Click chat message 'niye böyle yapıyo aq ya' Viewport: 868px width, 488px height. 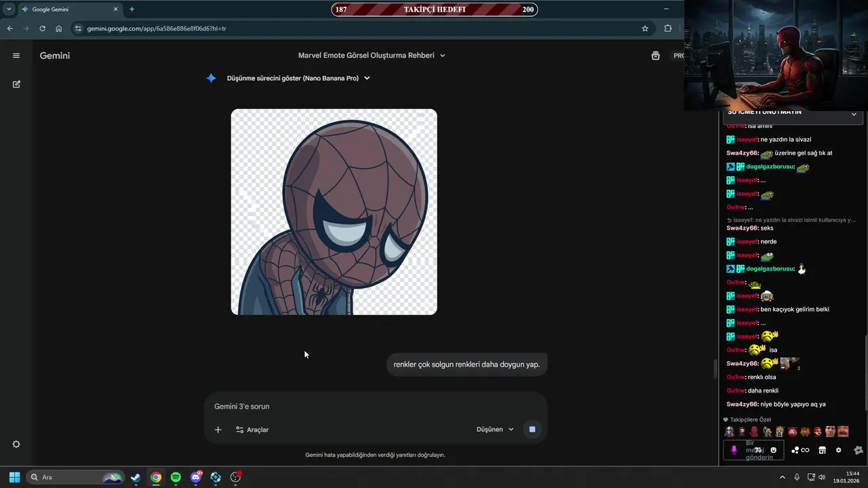click(793, 405)
